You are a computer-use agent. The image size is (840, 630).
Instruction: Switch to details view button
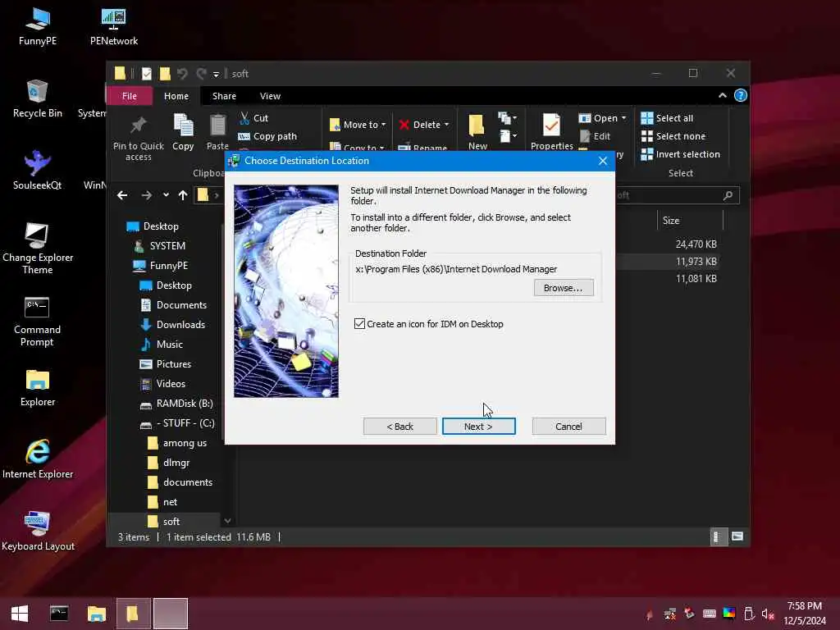click(x=717, y=536)
